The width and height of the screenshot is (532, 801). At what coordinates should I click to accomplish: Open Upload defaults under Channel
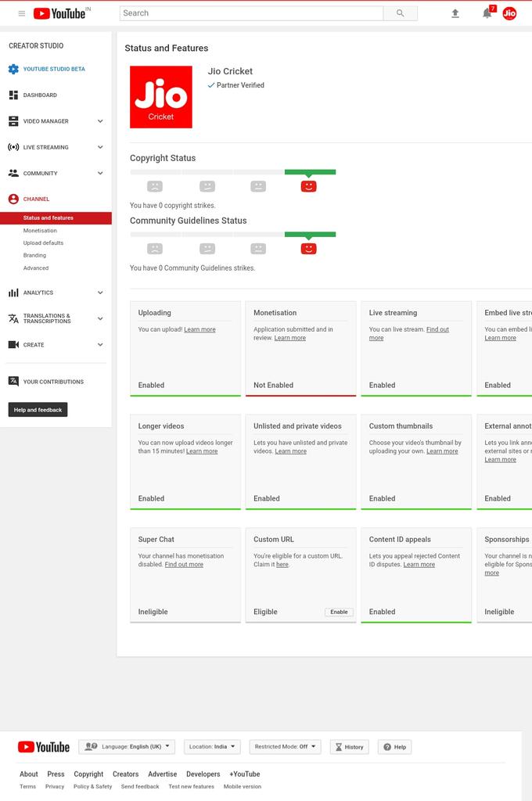[43, 243]
